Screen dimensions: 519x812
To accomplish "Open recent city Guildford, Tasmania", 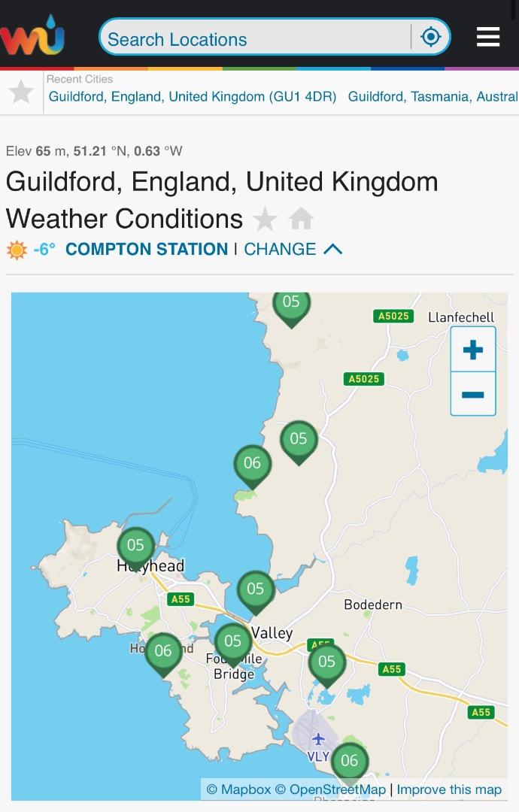I will point(433,97).
